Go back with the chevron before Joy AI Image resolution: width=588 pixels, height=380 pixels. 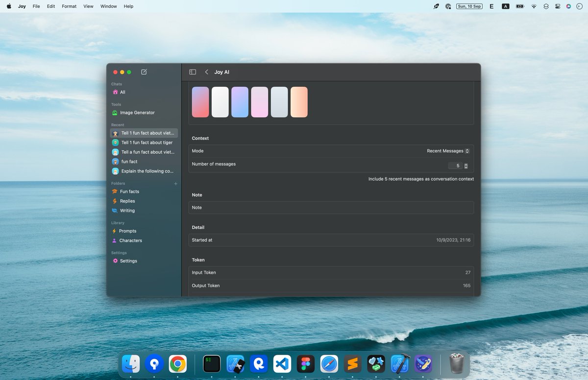click(206, 72)
